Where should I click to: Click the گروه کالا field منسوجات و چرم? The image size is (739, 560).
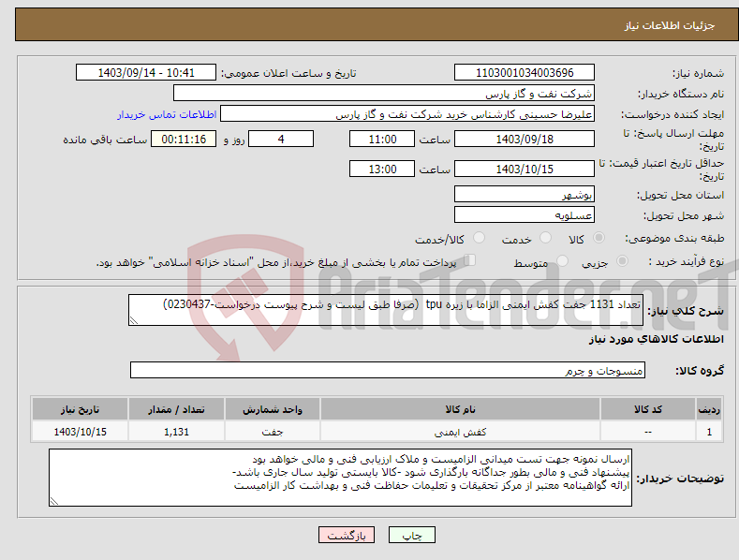pos(388,370)
